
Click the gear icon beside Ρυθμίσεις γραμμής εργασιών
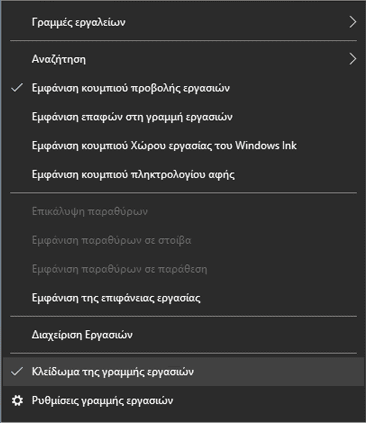pyautogui.click(x=17, y=400)
